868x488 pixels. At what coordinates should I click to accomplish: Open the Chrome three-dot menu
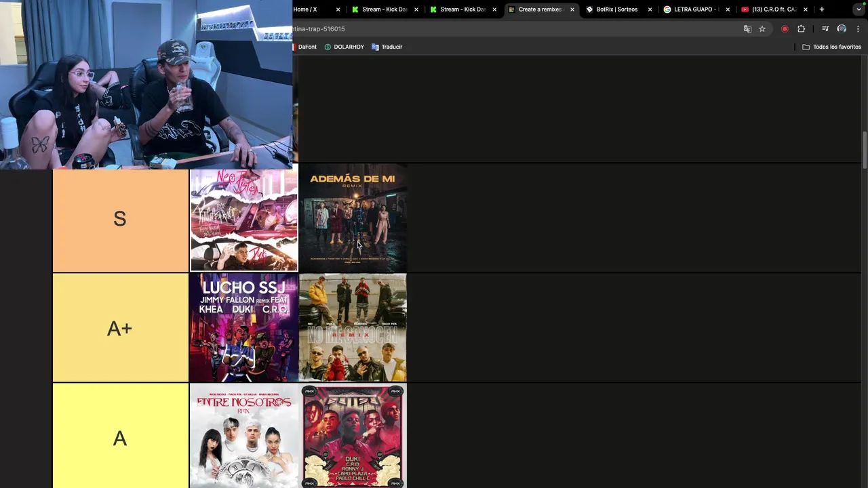[858, 29]
